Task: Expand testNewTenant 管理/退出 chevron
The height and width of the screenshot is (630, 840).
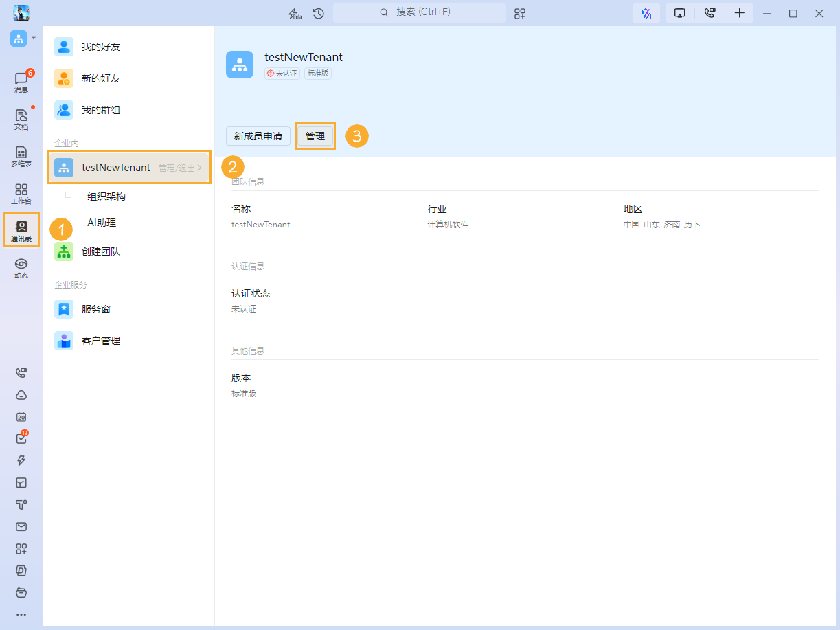Action: pos(200,168)
